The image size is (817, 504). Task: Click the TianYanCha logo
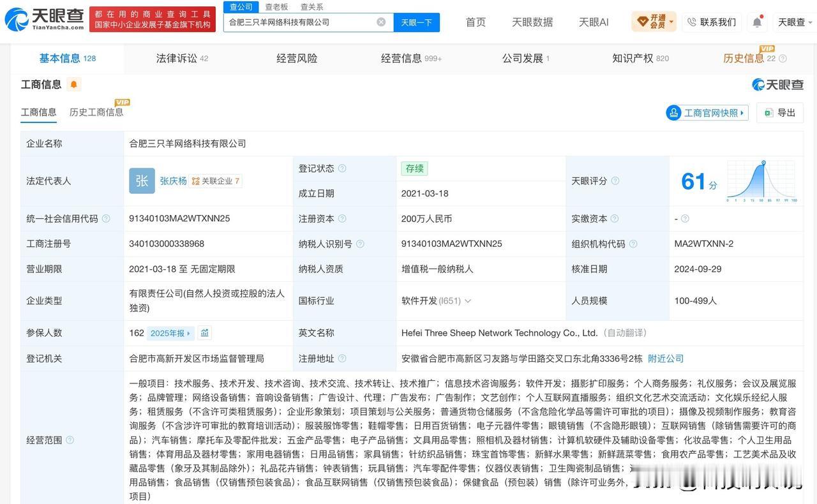coord(44,20)
